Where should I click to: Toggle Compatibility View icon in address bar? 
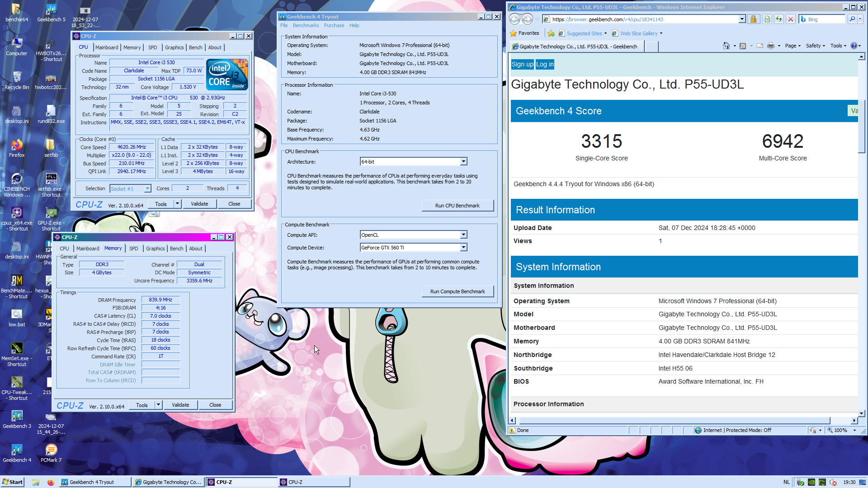[x=767, y=19]
